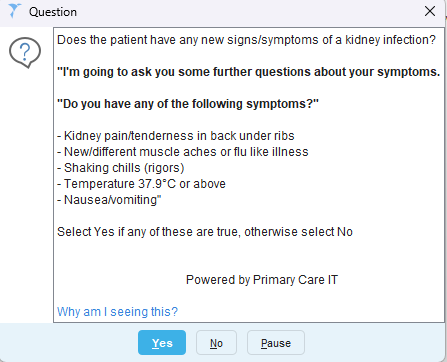447x362 pixels.
Task: Click the Yes button
Action: pyautogui.click(x=162, y=343)
